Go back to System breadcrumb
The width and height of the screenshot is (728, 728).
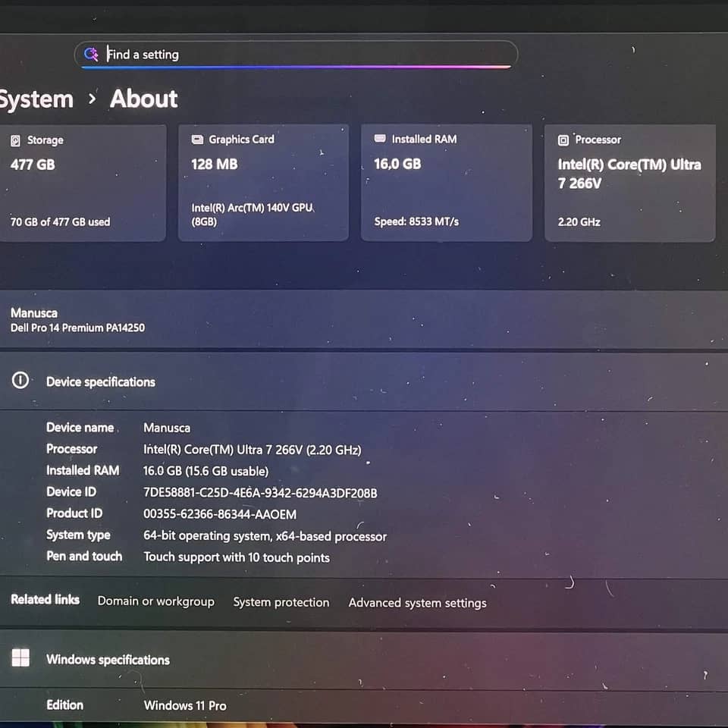[36, 99]
